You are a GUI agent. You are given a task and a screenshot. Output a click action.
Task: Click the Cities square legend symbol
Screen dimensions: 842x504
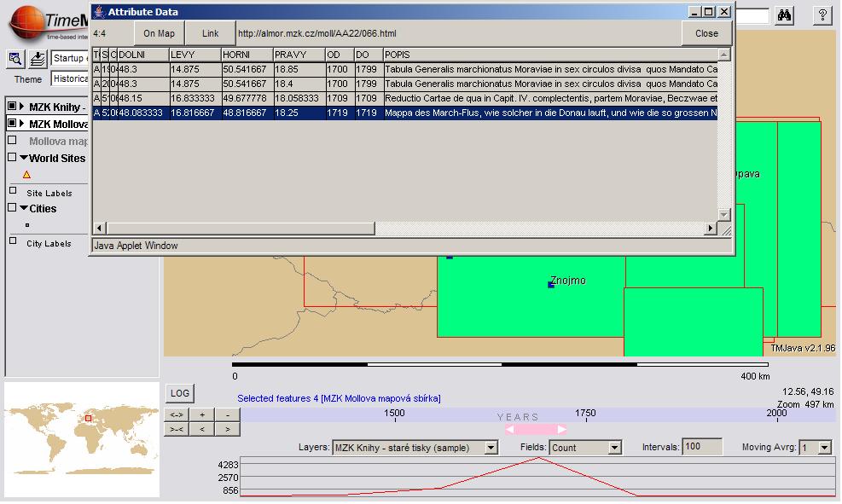(26, 225)
